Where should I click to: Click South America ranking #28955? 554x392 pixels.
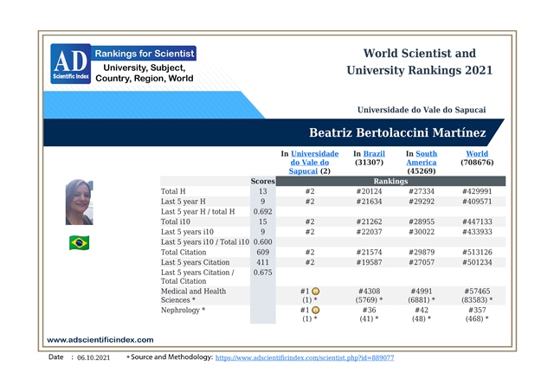422,222
